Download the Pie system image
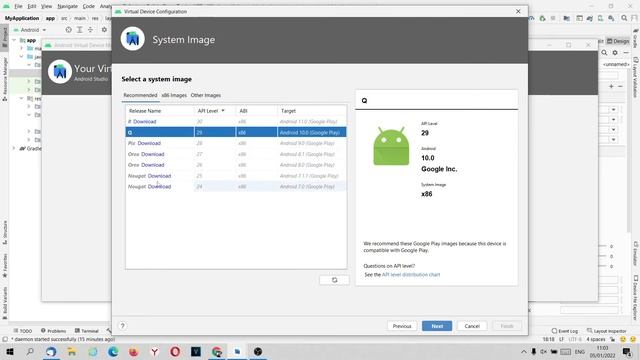Image resolution: width=640 pixels, height=360 pixels. (x=149, y=143)
